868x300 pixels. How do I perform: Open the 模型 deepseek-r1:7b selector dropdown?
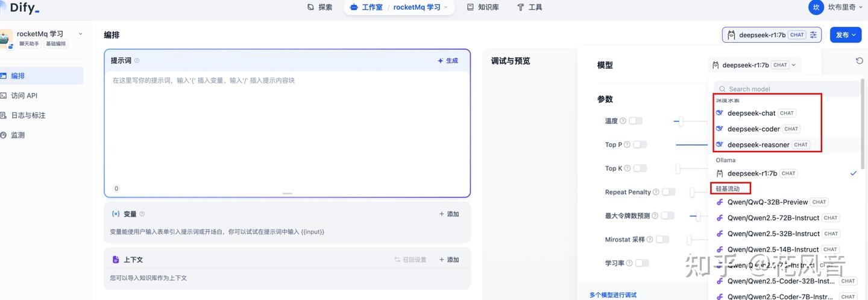pyautogui.click(x=753, y=65)
